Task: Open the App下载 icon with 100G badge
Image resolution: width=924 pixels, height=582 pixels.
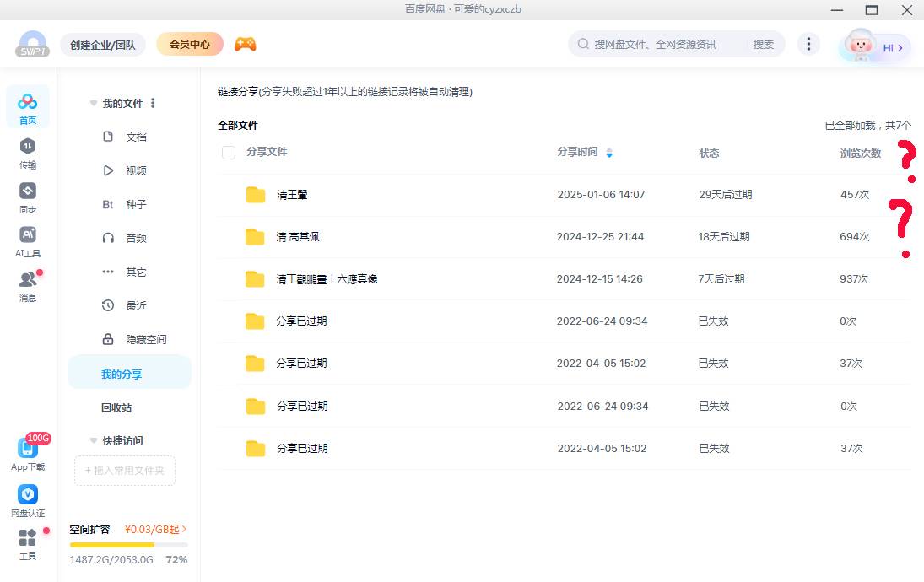Action: tap(28, 449)
